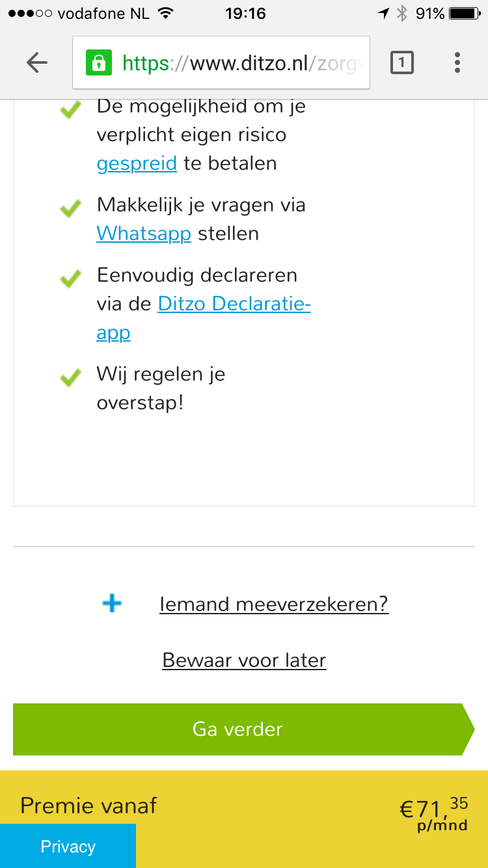
Task: Tap the 'Premie vanaf' price bar
Action: pos(260,807)
